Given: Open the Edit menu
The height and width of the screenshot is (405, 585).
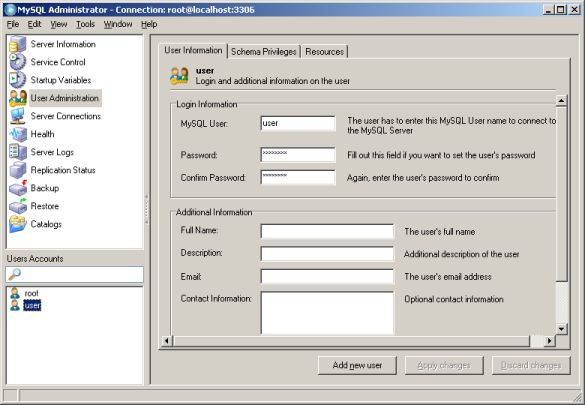Looking at the screenshot, I should pos(34,24).
